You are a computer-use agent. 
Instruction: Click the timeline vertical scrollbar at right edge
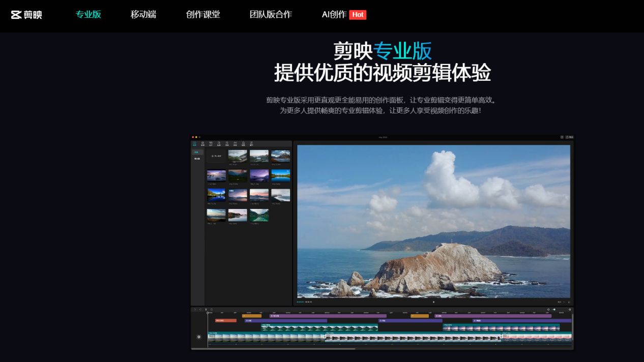[x=573, y=327]
